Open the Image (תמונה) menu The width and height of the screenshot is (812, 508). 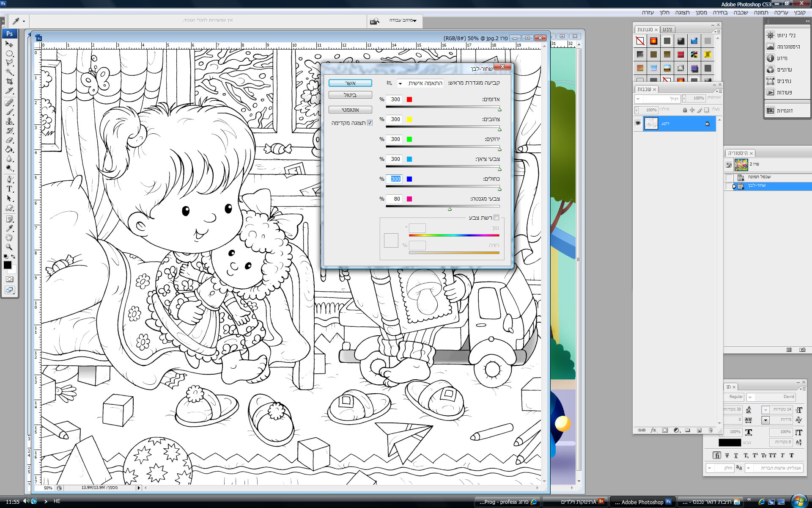click(761, 13)
